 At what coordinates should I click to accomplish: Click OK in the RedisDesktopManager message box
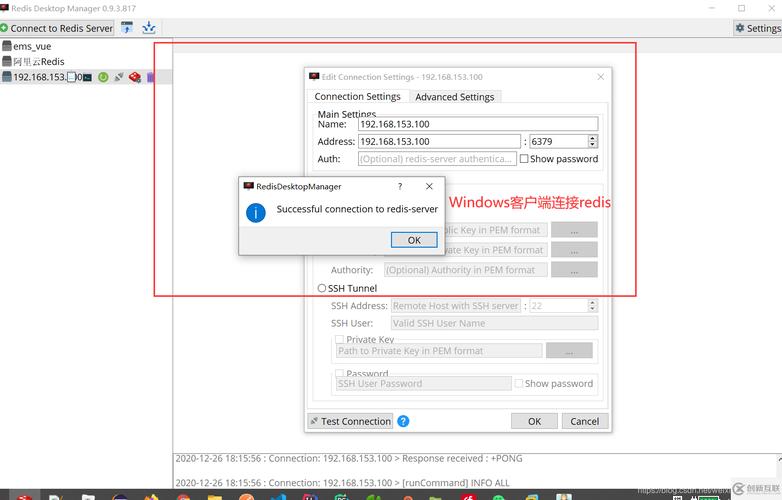coord(414,240)
